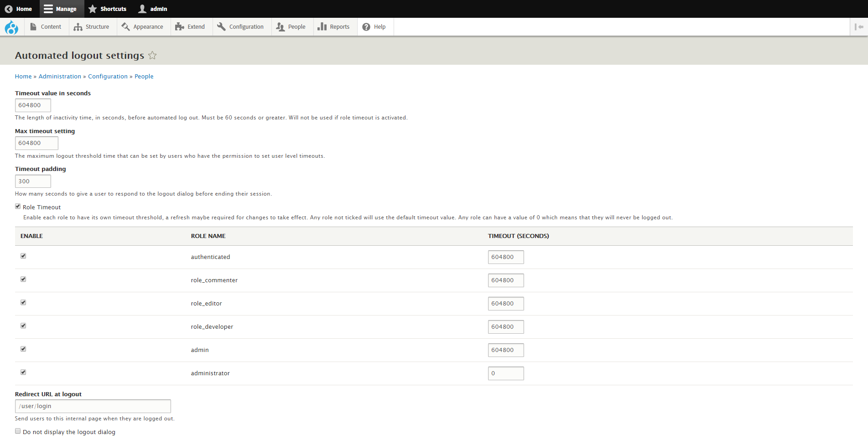Open the Help section

374,27
